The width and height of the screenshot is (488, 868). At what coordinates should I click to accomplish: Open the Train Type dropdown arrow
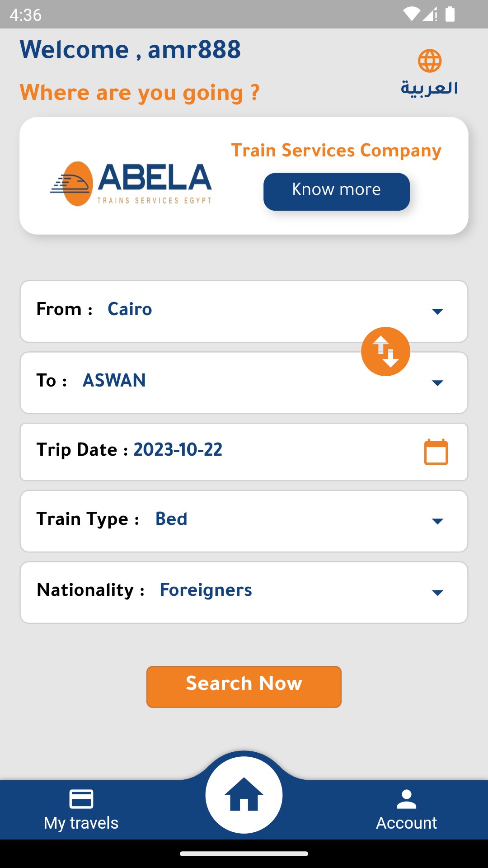point(437,521)
